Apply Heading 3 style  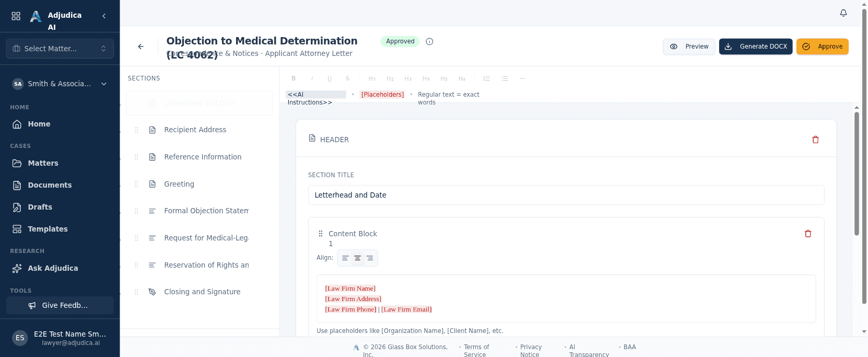pos(408,78)
